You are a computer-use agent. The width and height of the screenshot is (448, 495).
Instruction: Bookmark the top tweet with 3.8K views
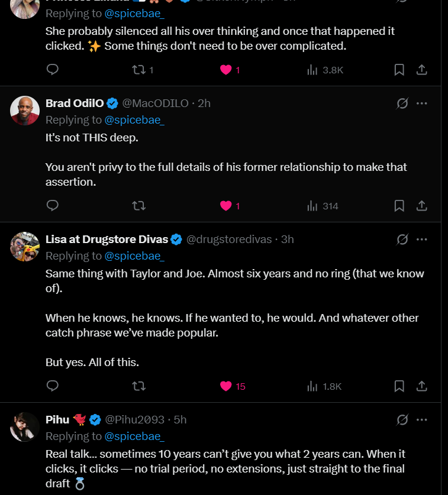(399, 70)
